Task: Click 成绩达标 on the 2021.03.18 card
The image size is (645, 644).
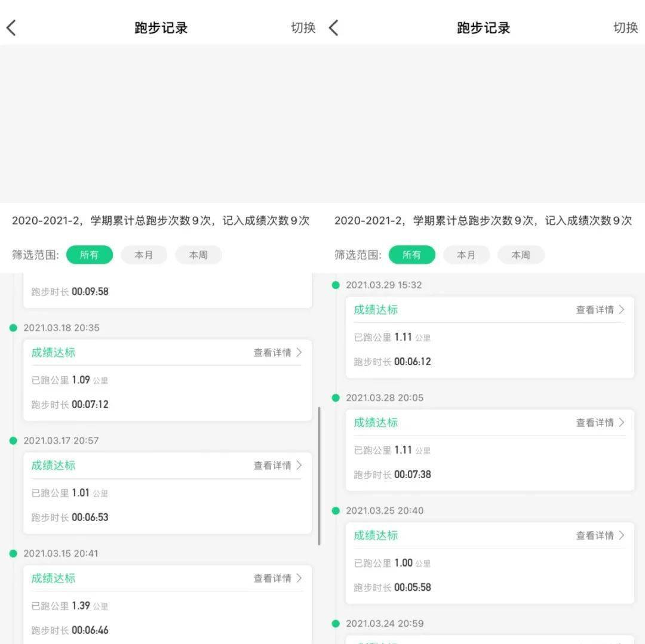Action: [x=54, y=353]
